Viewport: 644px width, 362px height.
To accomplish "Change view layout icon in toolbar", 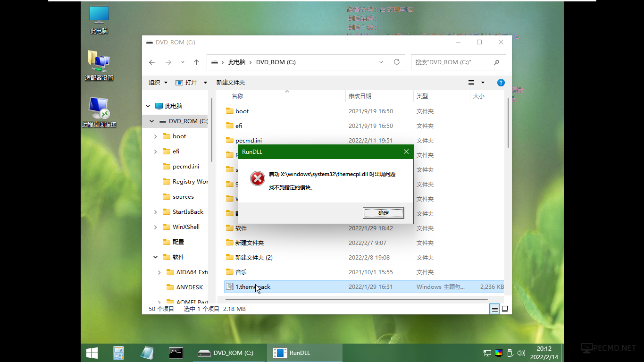I will point(471,83).
